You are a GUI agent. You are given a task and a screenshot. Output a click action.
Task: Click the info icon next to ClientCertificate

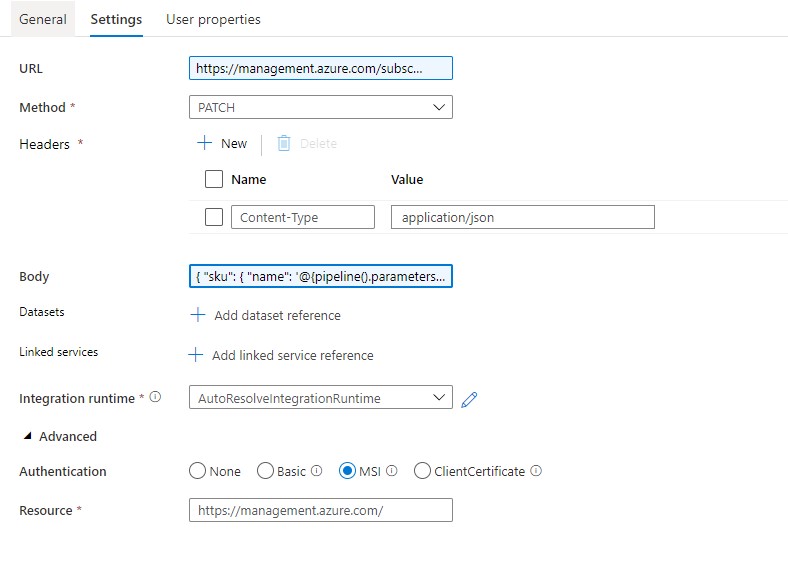(537, 471)
